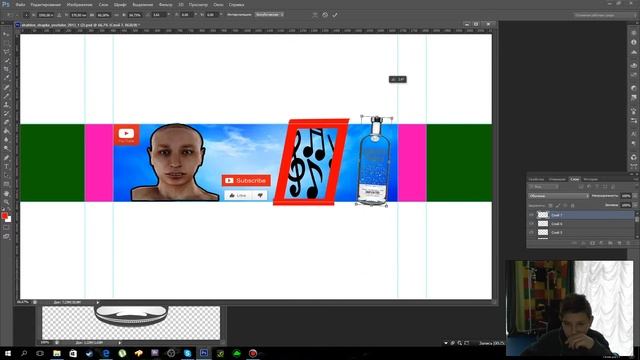
Task: Select the Magic Wand tool
Action: (x=6, y=60)
